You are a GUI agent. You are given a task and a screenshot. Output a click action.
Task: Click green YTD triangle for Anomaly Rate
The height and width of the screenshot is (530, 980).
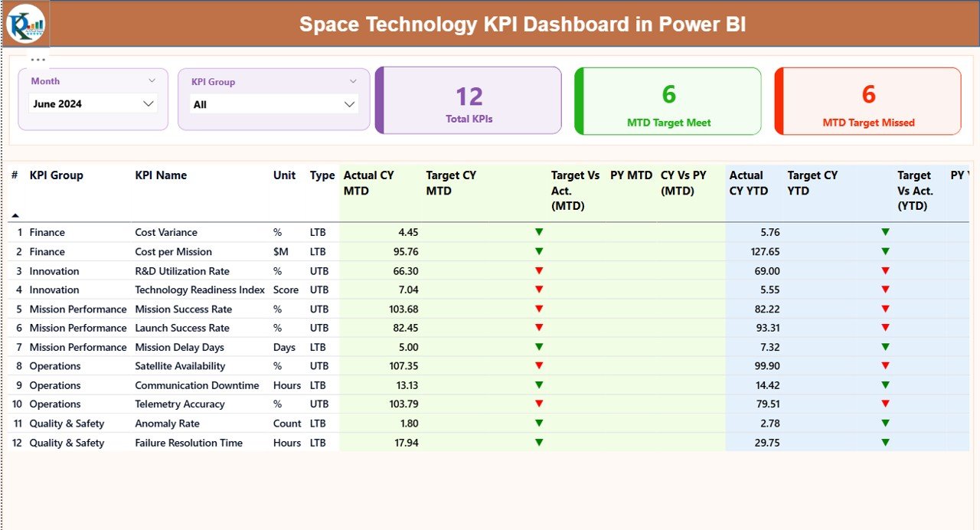pyautogui.click(x=885, y=424)
